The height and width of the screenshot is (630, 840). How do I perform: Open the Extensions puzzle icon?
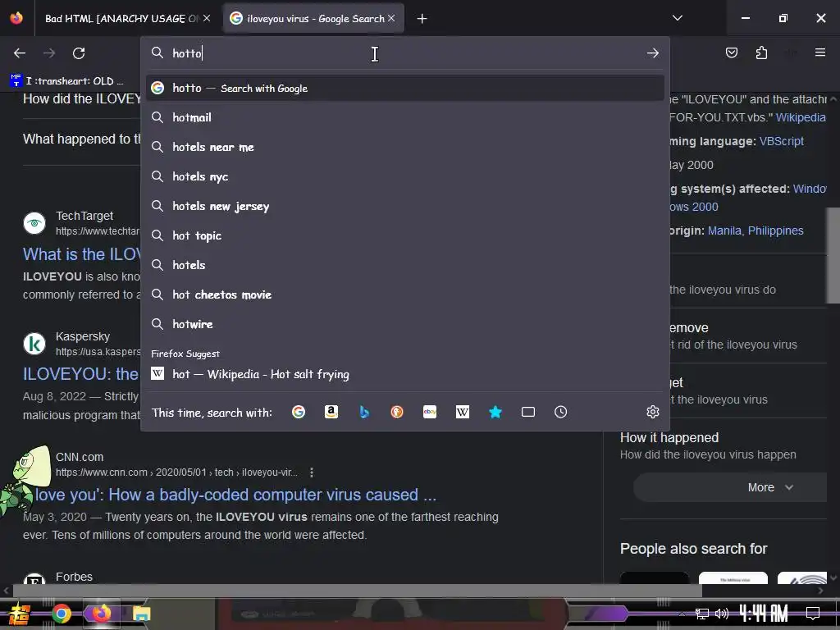761,52
